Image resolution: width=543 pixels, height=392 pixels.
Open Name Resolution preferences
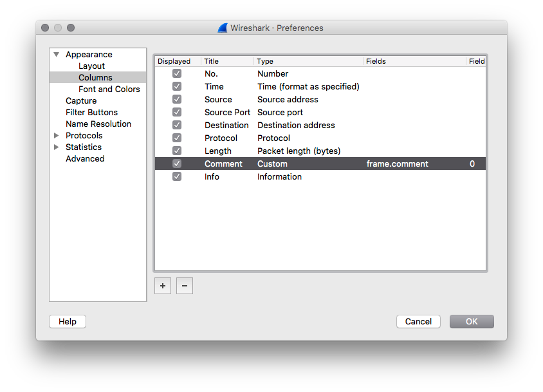pos(98,124)
